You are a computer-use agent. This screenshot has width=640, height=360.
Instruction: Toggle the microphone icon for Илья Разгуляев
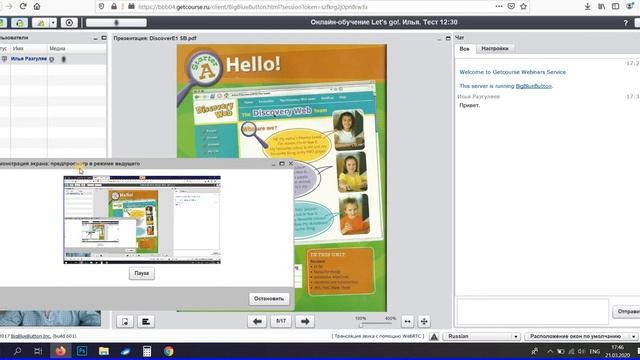point(64,59)
